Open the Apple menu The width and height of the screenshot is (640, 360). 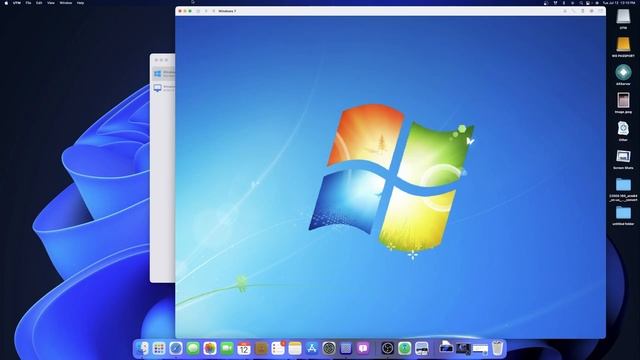6,3
